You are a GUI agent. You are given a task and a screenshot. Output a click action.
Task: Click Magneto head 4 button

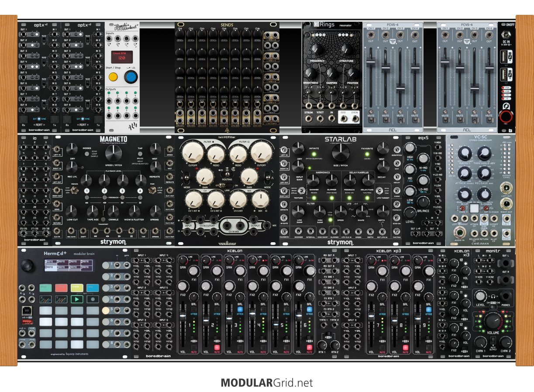coord(141,191)
